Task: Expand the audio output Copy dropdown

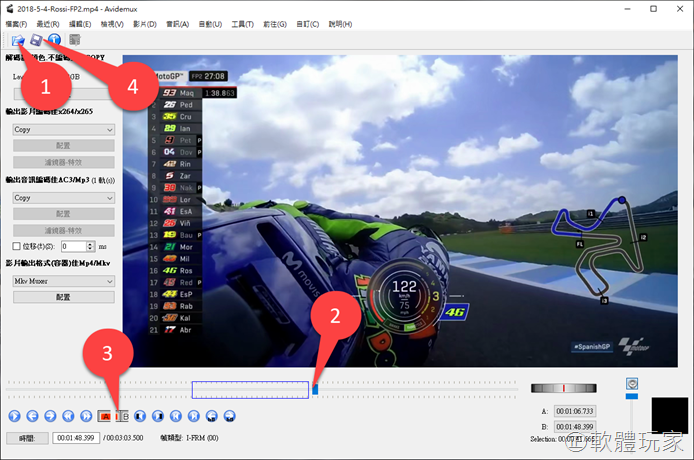Action: [x=63, y=198]
